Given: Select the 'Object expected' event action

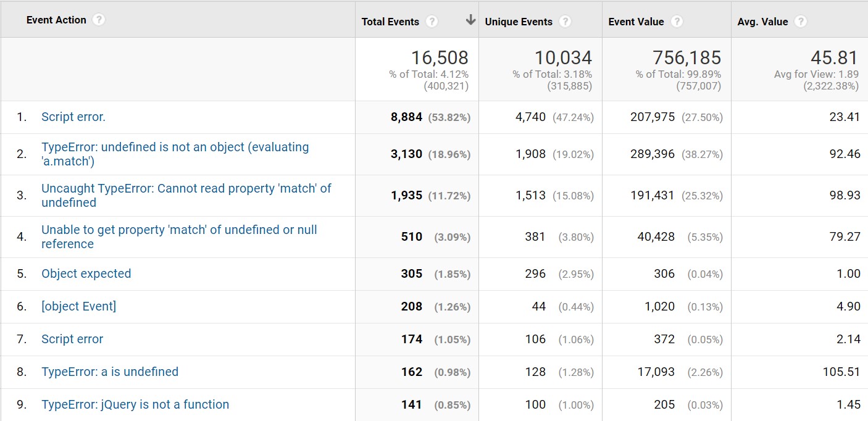Looking at the screenshot, I should 86,273.
